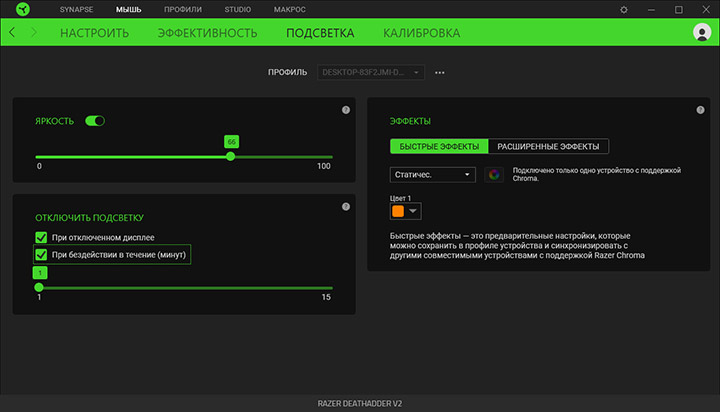
Task: Toggle the Яркость brightness switch
Action: [95, 121]
